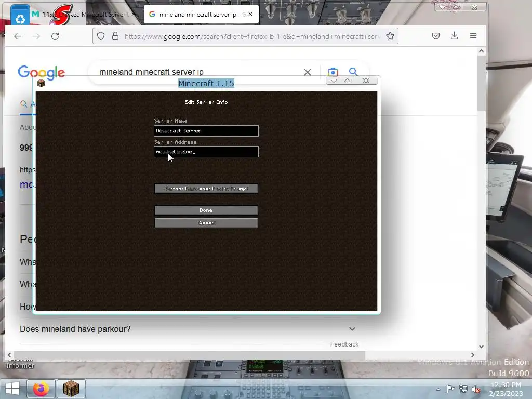Click the Server Name text field
532x399 pixels.
(x=206, y=131)
